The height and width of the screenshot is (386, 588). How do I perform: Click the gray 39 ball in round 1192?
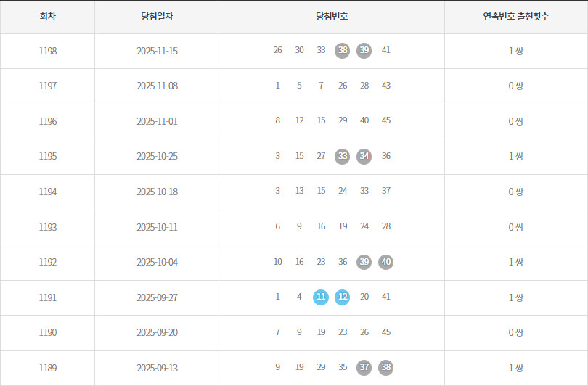364,262
